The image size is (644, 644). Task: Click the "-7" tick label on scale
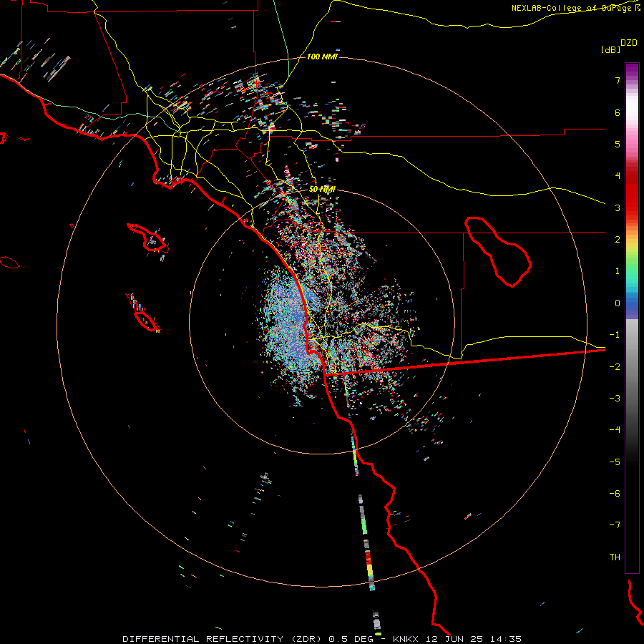click(x=615, y=525)
